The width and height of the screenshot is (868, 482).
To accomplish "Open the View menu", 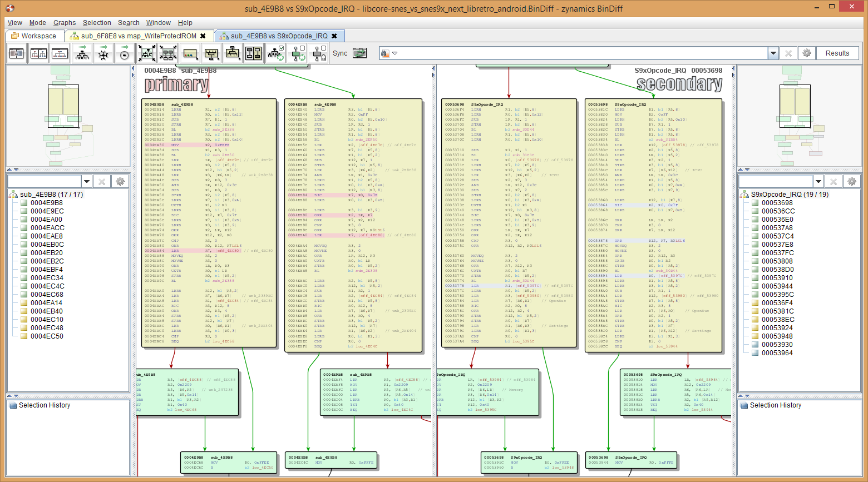I will tap(15, 23).
